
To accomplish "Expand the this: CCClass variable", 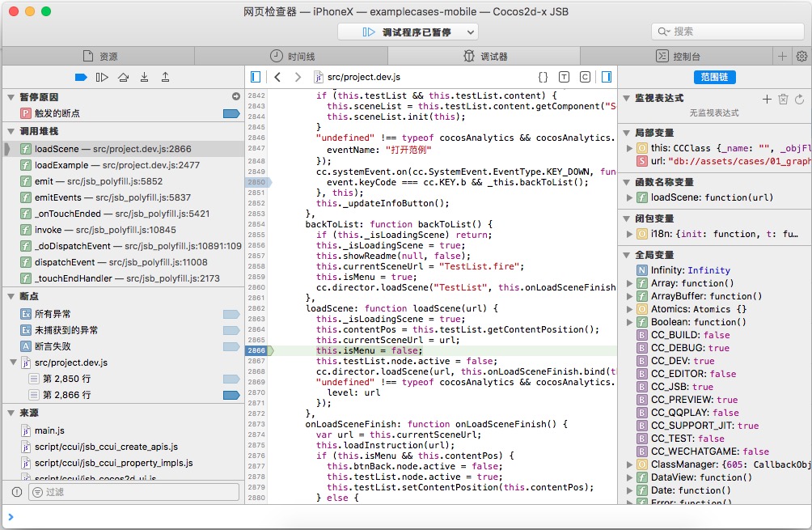I will [629, 148].
